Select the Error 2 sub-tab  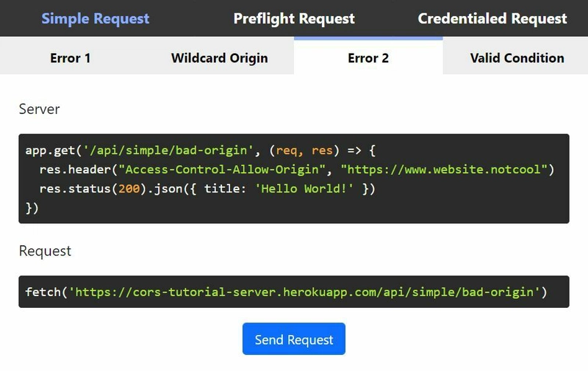click(368, 58)
